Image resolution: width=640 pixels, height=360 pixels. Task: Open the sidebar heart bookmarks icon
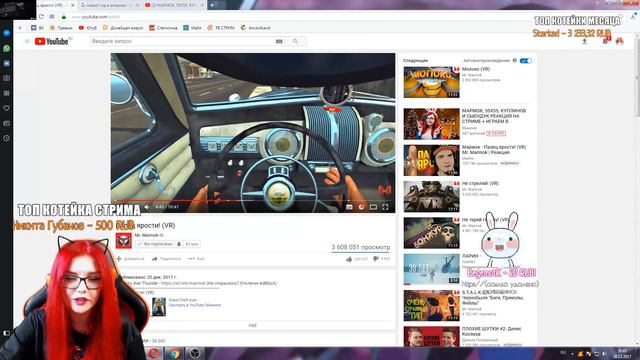tap(7, 108)
